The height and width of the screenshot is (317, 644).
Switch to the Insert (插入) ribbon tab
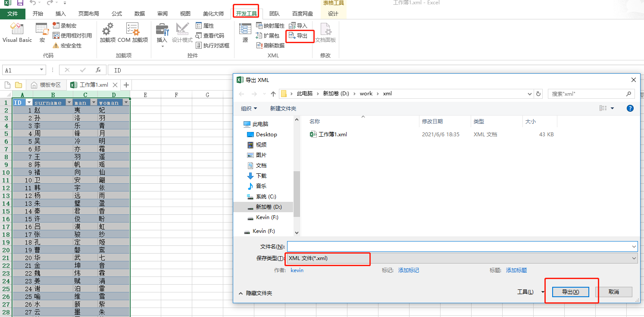click(61, 13)
